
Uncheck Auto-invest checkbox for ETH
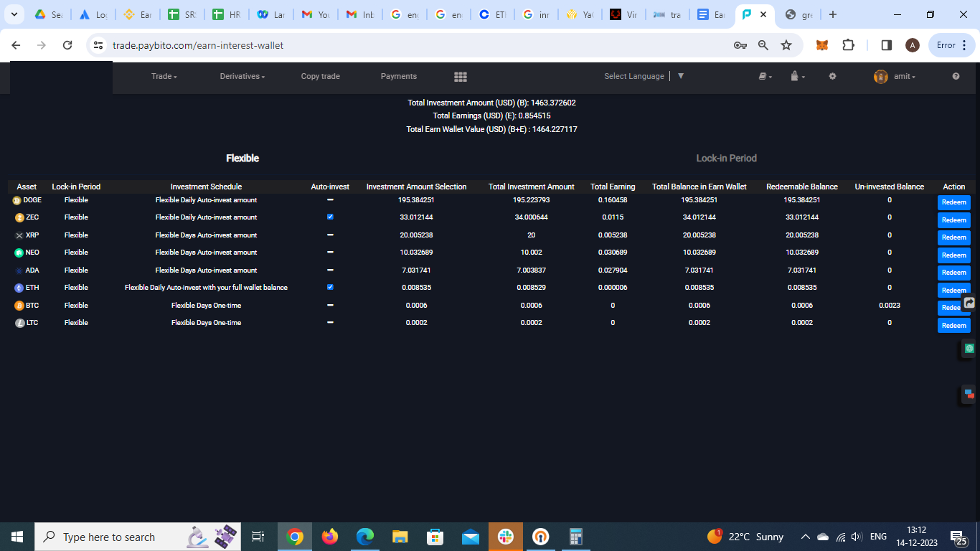point(330,287)
